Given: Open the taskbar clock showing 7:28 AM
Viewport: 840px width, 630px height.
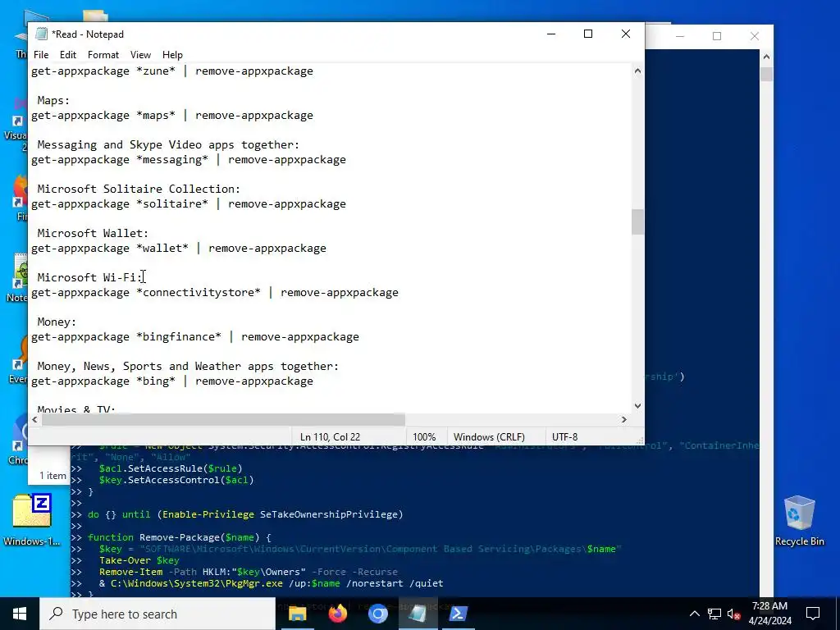Looking at the screenshot, I should (769, 614).
